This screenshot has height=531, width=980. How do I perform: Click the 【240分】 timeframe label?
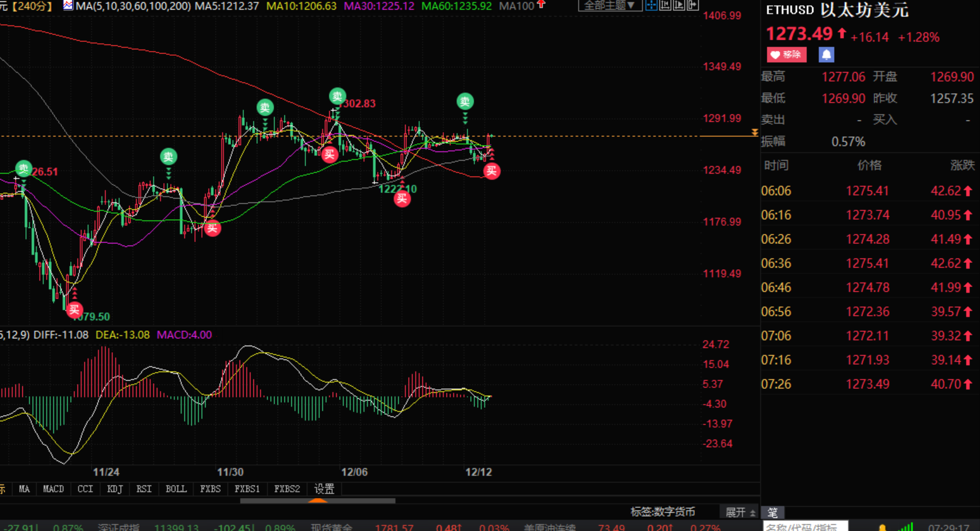[x=32, y=6]
